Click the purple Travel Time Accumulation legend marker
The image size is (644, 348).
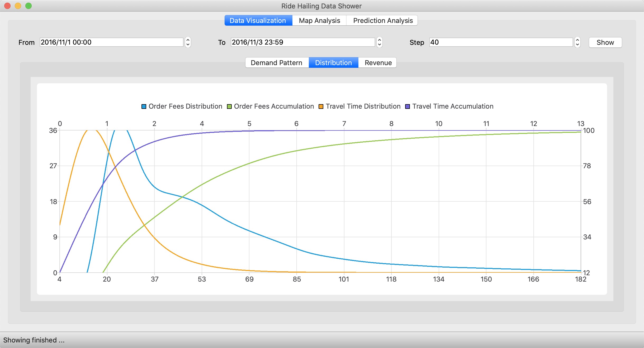click(408, 107)
